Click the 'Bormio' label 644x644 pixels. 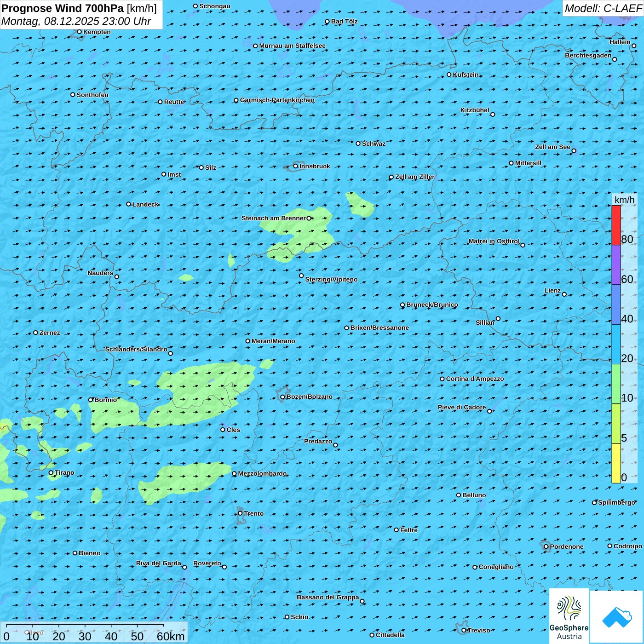(x=105, y=400)
